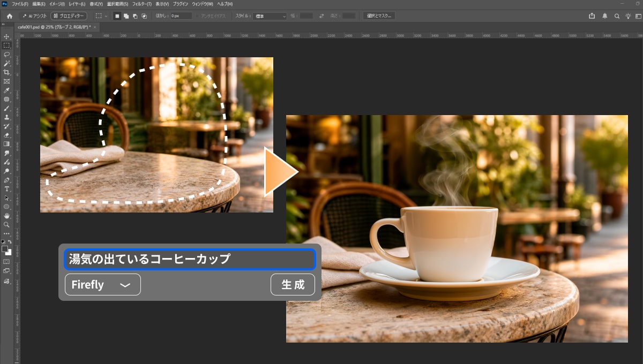Toggle the アンチエイリアス checkbox
Screen dimensions: 643x364
click(x=197, y=16)
